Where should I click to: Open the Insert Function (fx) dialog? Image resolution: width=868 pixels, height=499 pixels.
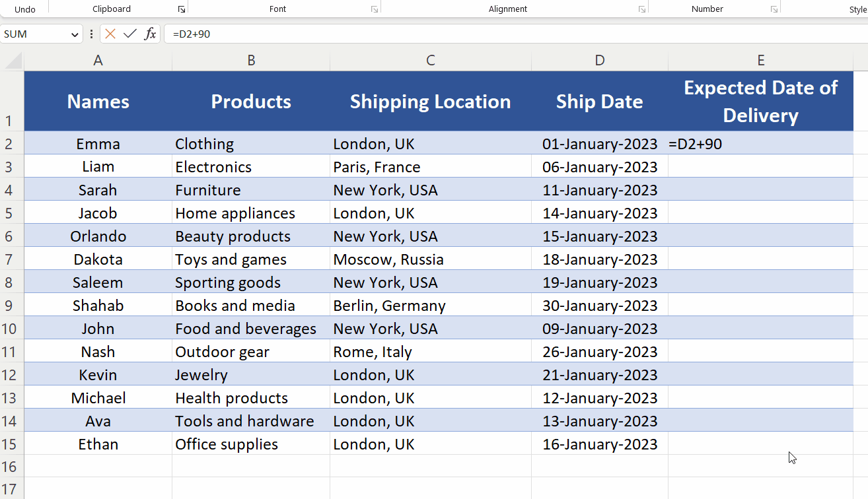click(x=151, y=34)
